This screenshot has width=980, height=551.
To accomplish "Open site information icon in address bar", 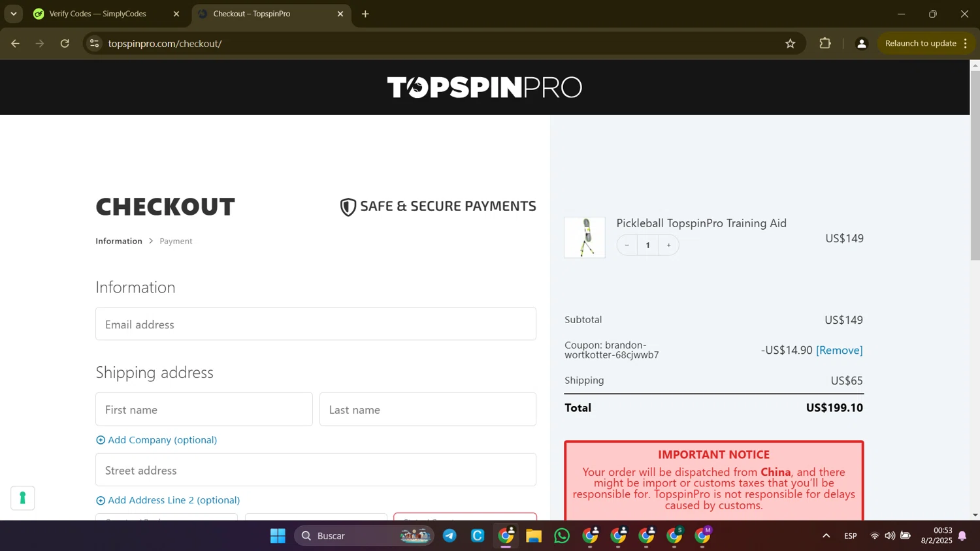I will coord(95,44).
